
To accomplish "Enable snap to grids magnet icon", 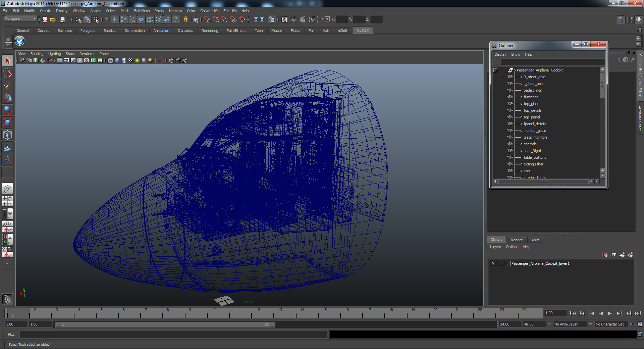I will click(x=207, y=19).
